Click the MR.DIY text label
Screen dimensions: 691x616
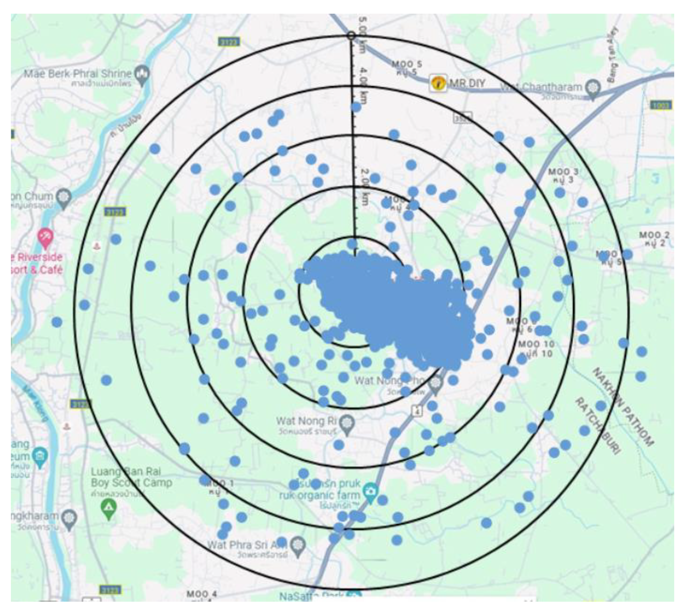(467, 83)
